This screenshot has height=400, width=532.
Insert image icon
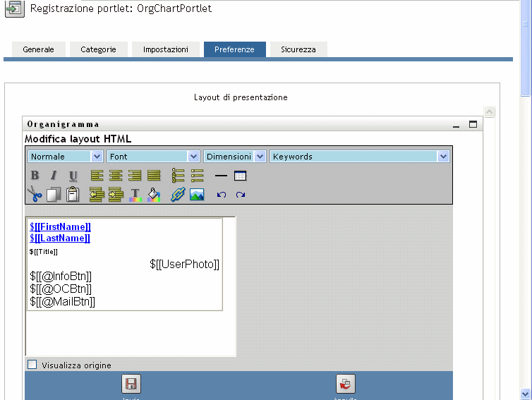coord(197,195)
